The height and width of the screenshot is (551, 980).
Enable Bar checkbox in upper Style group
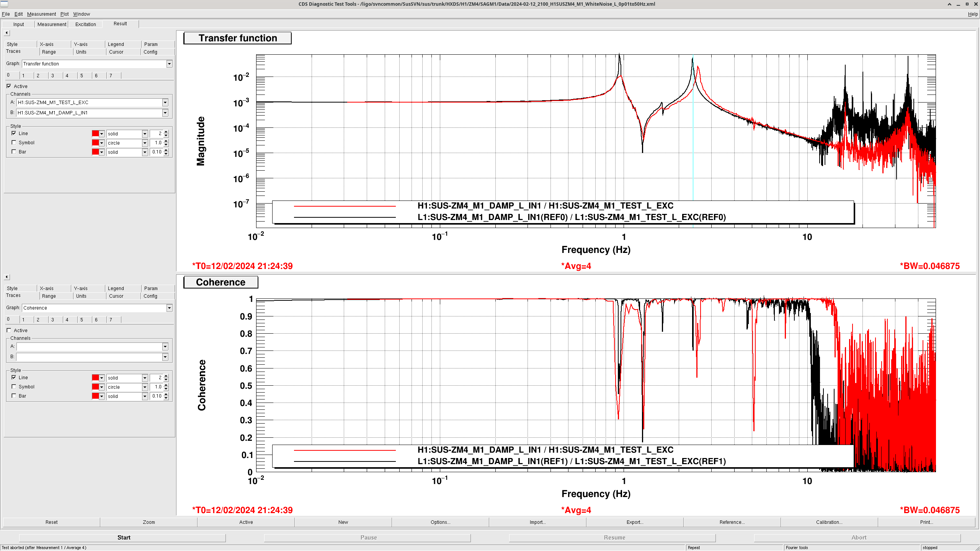tap(14, 152)
